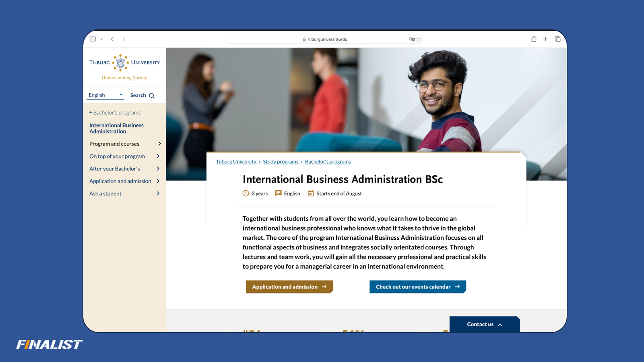The image size is (644, 362).
Task: Click the gold Application and admission button
Action: [289, 287]
